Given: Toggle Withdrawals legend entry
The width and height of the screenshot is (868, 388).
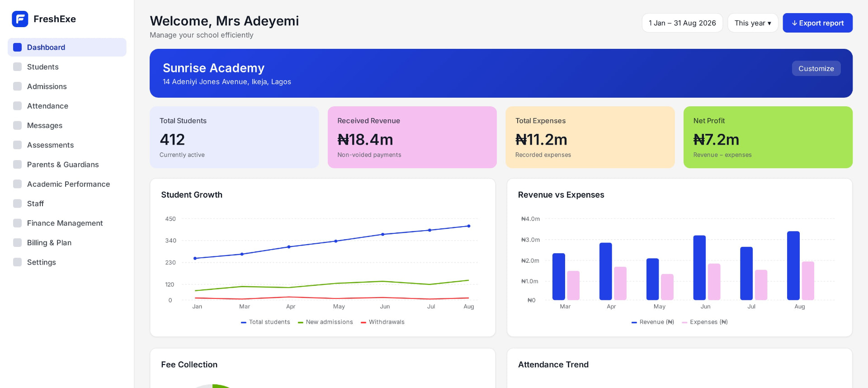Looking at the screenshot, I should (383, 322).
